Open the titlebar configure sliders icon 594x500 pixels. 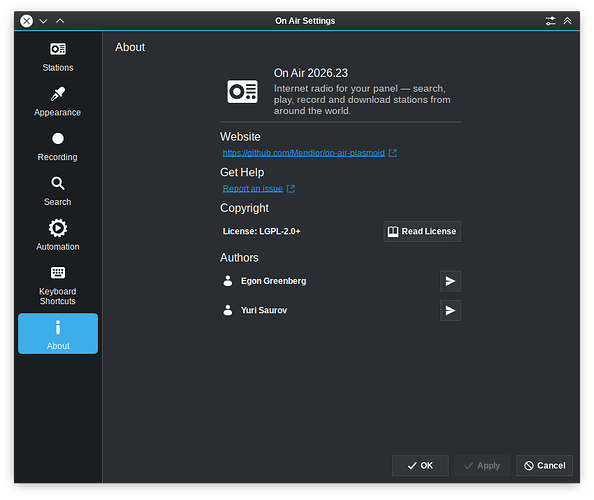(550, 21)
